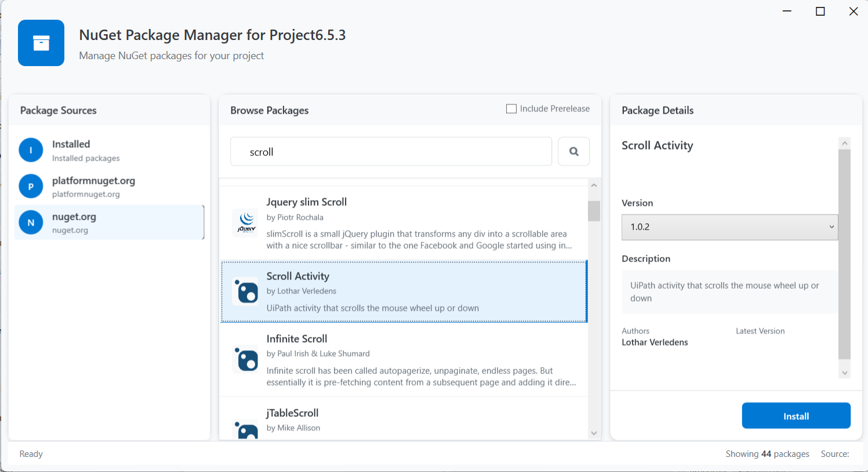The height and width of the screenshot is (472, 868).
Task: Click the Ready status text
Action: [31, 454]
